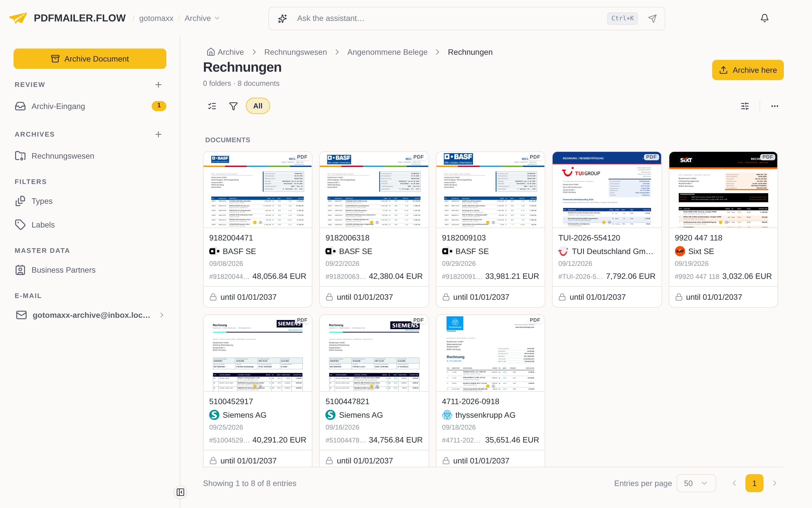The image size is (812, 508).
Task: Click amount 33,981.21 EUR on BASF card
Action: click(512, 276)
